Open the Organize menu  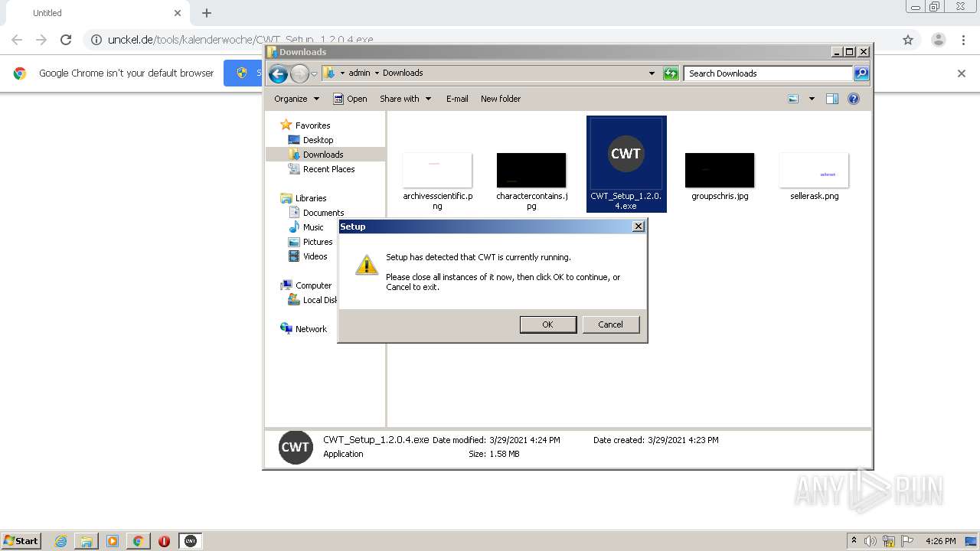(x=296, y=99)
